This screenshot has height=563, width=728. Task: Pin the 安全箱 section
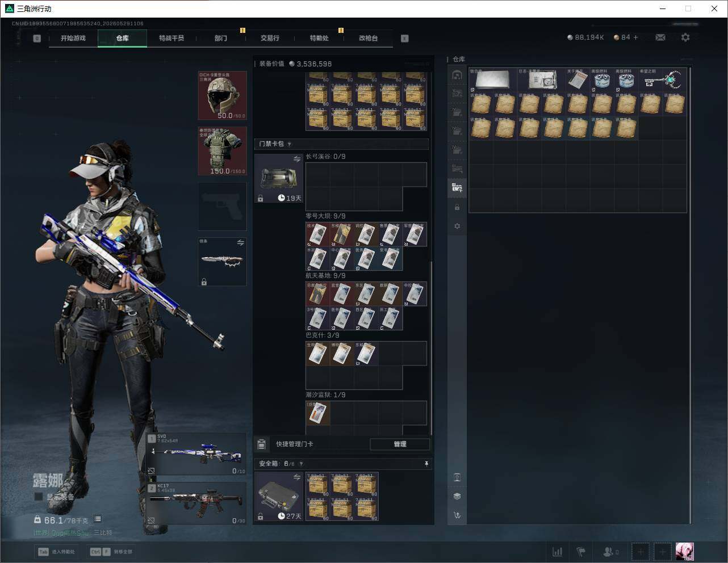pyautogui.click(x=426, y=464)
